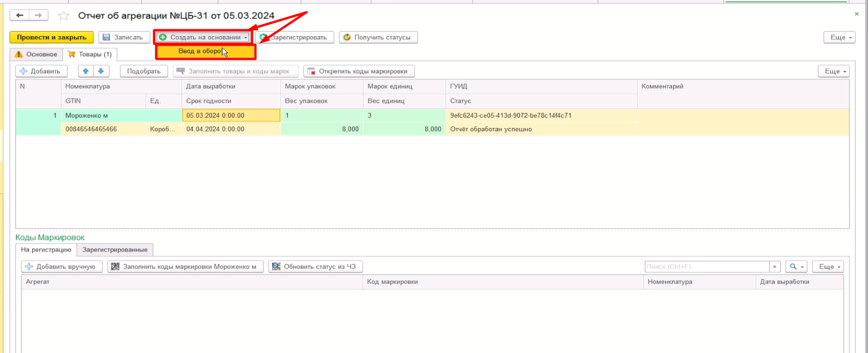Clear the search field with x button
Screen dimensions: 868x353
(x=775, y=267)
